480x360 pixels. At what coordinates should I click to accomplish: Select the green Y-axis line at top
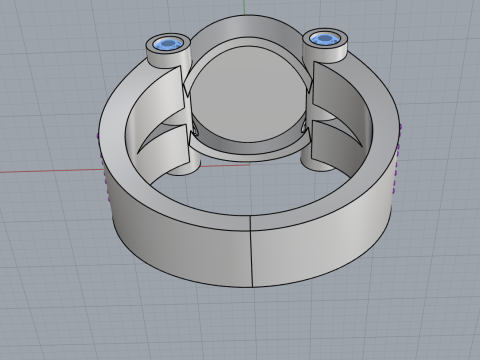click(x=245, y=7)
